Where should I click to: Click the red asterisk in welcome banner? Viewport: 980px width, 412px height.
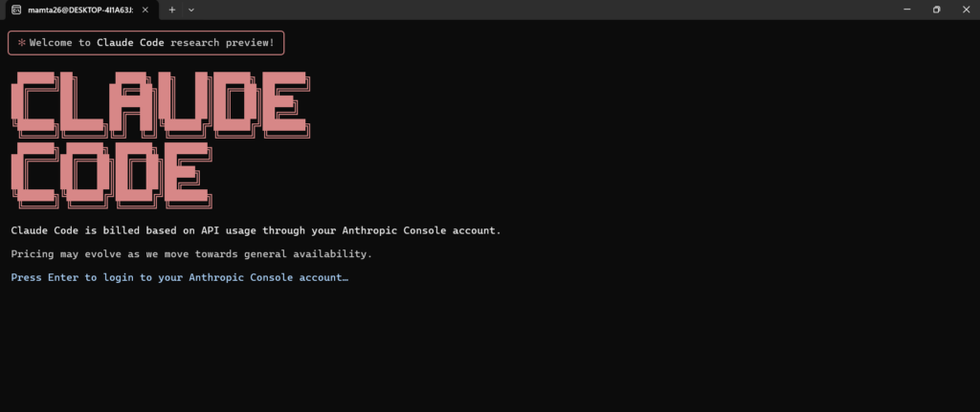(21, 43)
